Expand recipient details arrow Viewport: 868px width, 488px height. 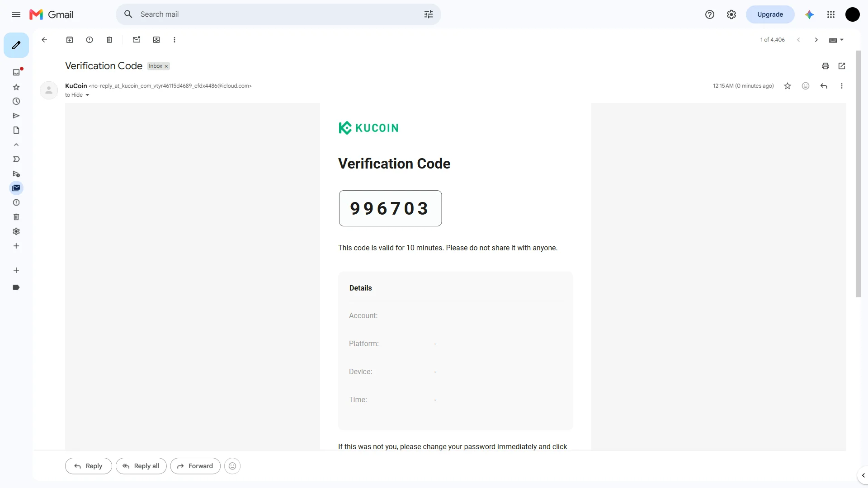coord(87,95)
